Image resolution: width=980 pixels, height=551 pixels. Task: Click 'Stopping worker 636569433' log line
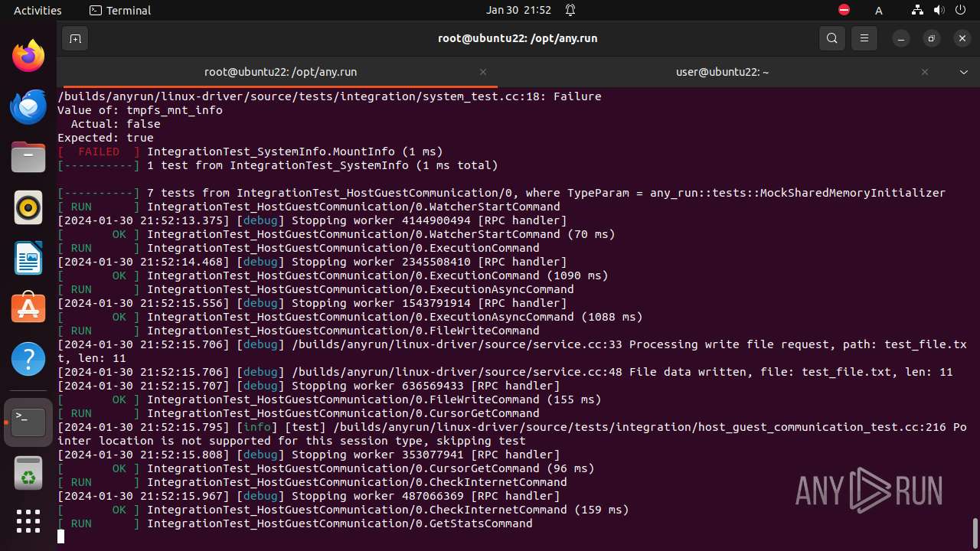click(309, 386)
